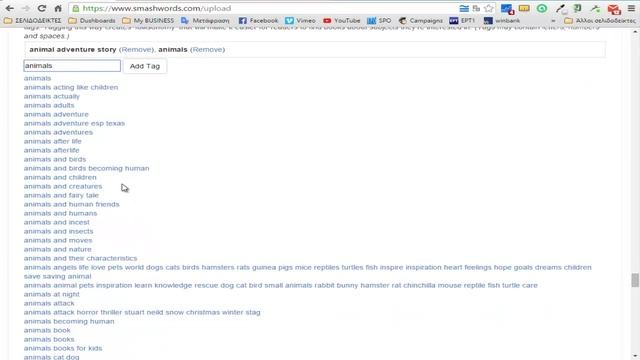This screenshot has width=640, height=360.
Task: Open the Gmail extension icon
Action: [x=613, y=9]
